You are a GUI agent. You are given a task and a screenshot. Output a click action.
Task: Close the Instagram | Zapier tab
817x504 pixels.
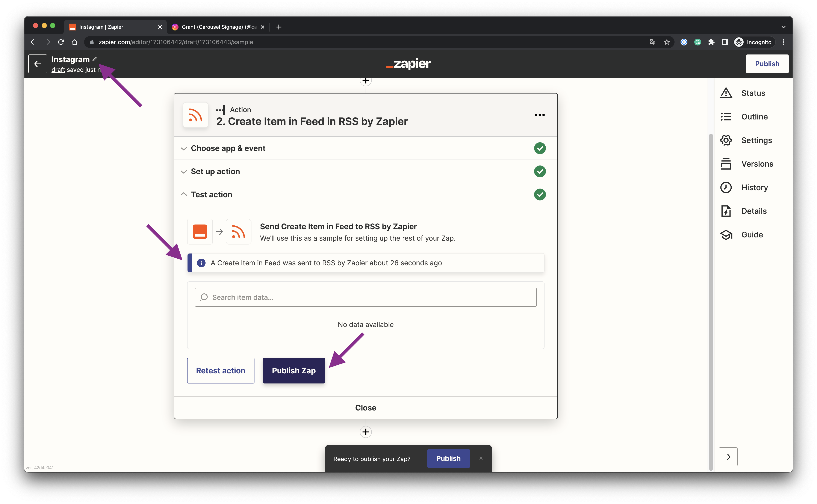coord(160,27)
